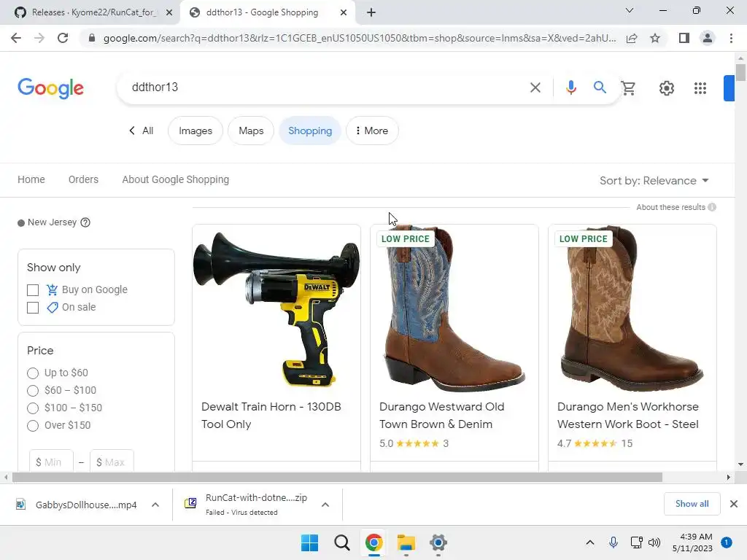Open a new browser tab
This screenshot has height=560, width=747.
click(371, 12)
